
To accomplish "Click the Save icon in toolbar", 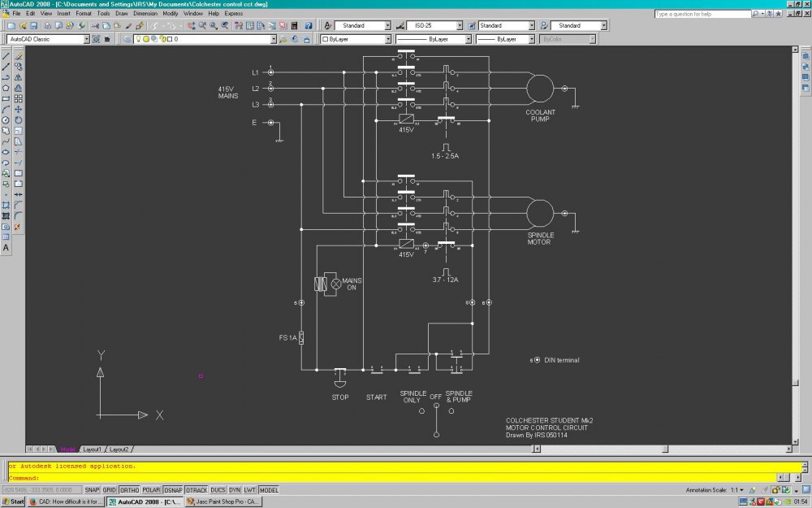I will (x=33, y=26).
